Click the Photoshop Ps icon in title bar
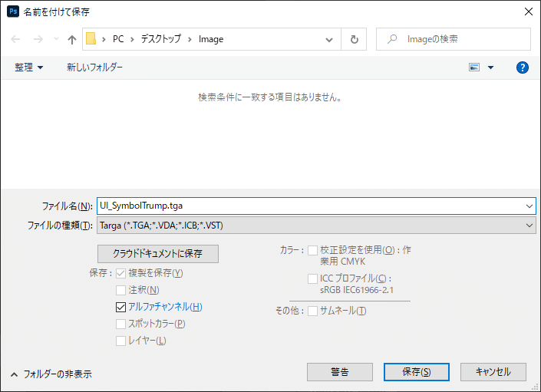This screenshot has height=392, width=541. point(13,12)
